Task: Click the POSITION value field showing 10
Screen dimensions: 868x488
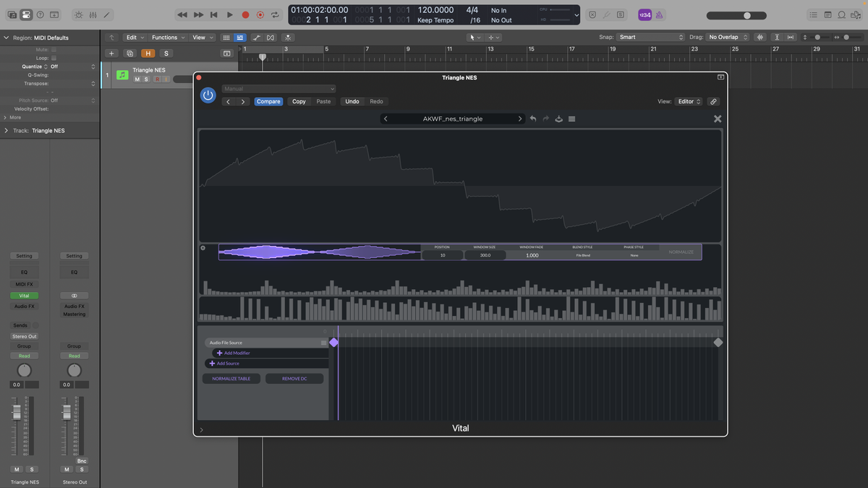Action: pyautogui.click(x=442, y=255)
